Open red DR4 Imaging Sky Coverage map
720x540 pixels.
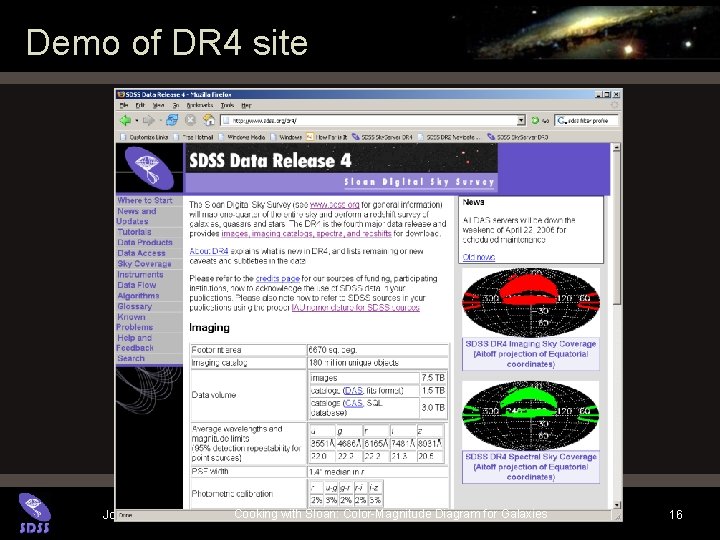click(x=530, y=303)
